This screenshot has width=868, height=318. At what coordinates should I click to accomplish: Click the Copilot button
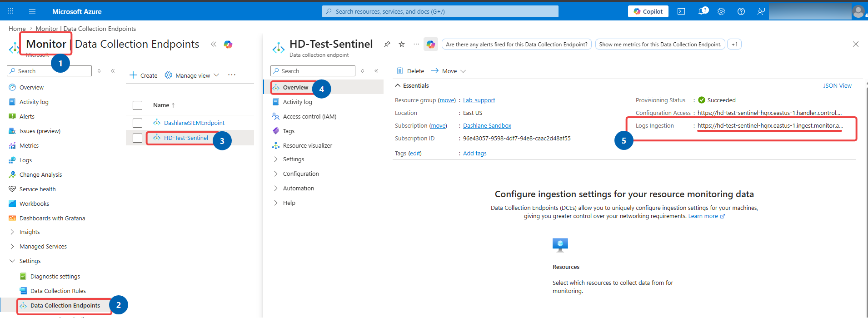(x=648, y=11)
